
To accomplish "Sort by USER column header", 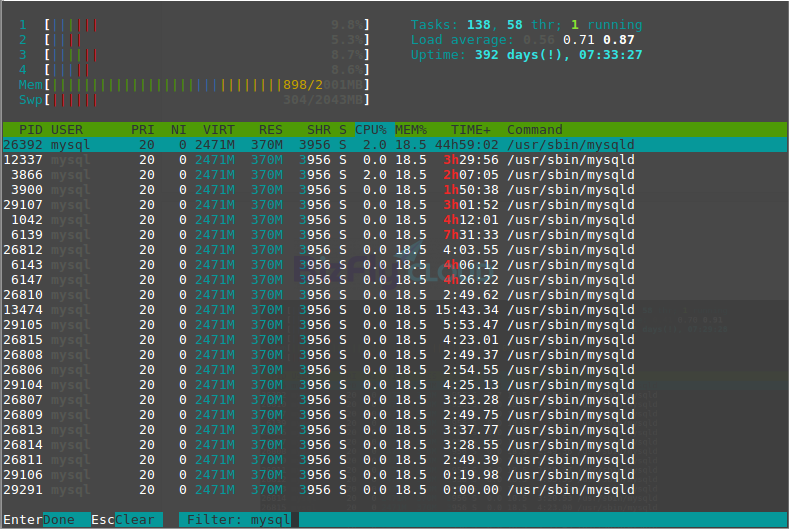I will tap(67, 130).
